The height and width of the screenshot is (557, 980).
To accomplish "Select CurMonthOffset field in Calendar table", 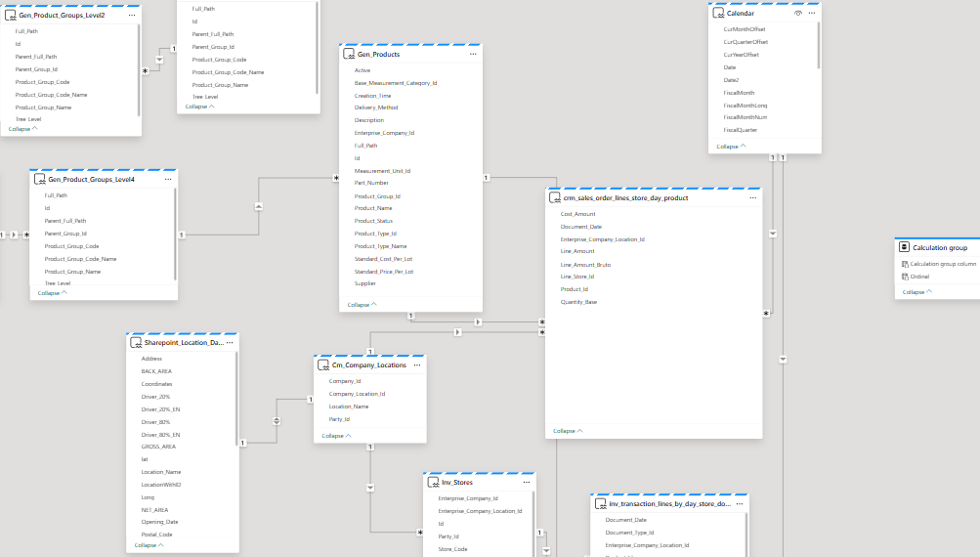I will (x=745, y=29).
